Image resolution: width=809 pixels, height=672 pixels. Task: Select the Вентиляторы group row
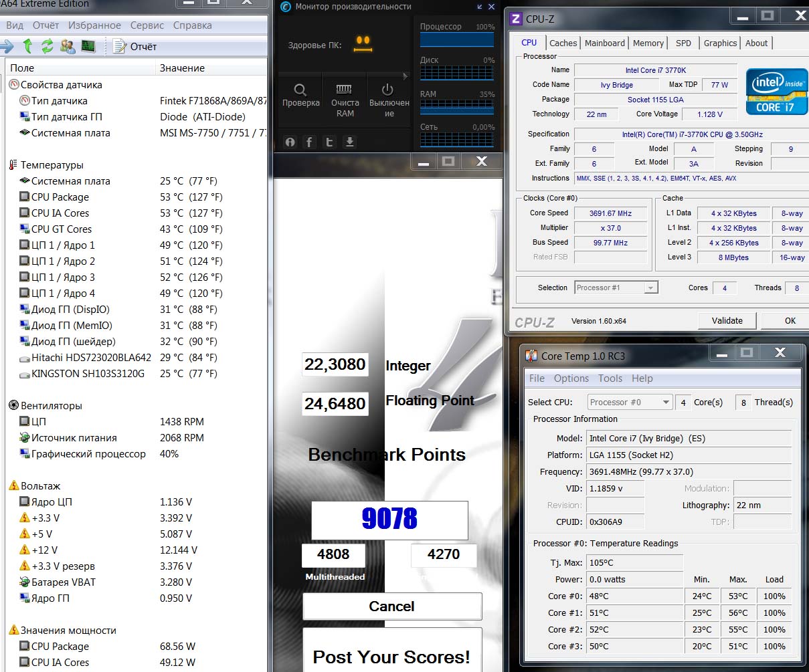(x=136, y=406)
